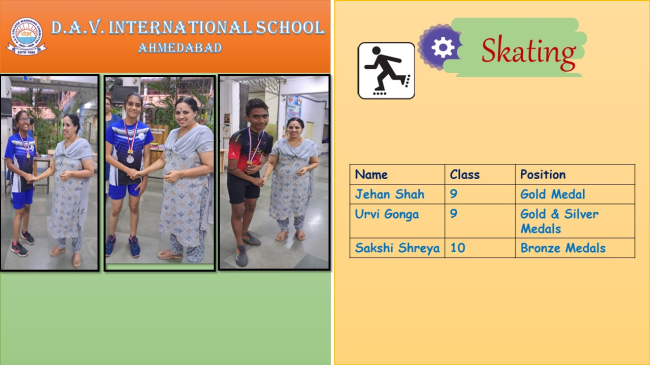Select the Urvi Gonga name cell
Screen dimensions: 650x365
pos(397,221)
